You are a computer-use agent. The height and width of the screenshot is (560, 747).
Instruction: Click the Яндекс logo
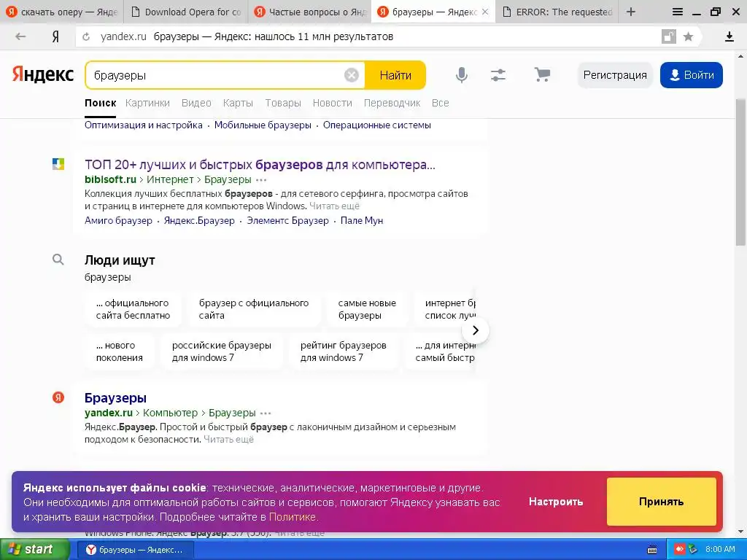(43, 75)
